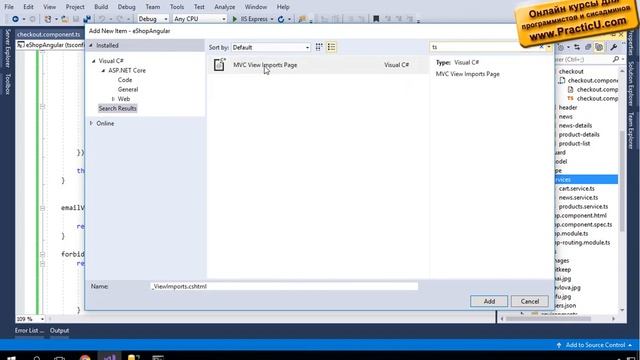Open Toolbox side tab
The width and height of the screenshot is (640, 360).
[7, 84]
